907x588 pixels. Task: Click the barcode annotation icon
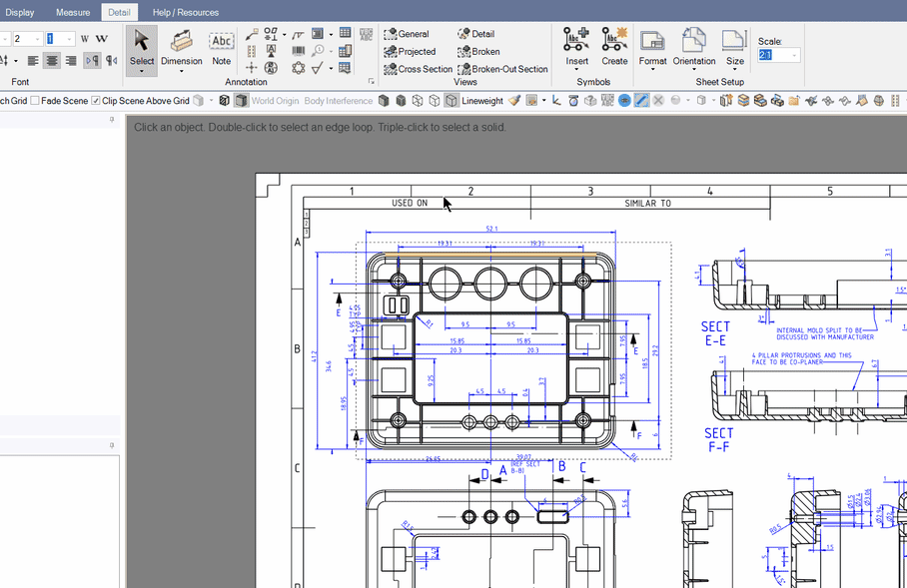[x=299, y=52]
